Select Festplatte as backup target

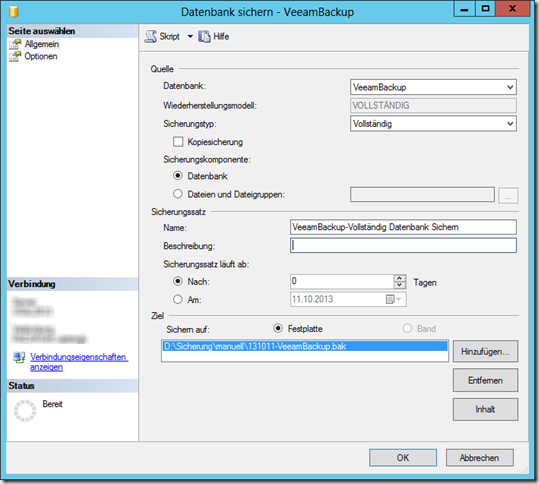click(x=278, y=328)
